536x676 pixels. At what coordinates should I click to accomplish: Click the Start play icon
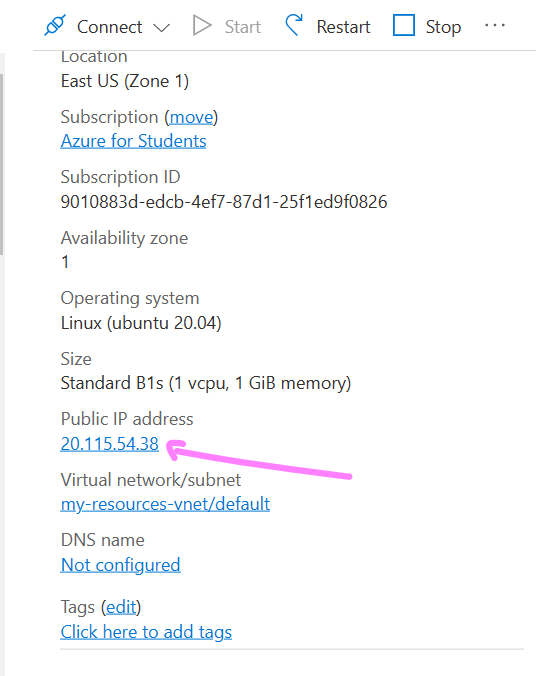coord(202,25)
